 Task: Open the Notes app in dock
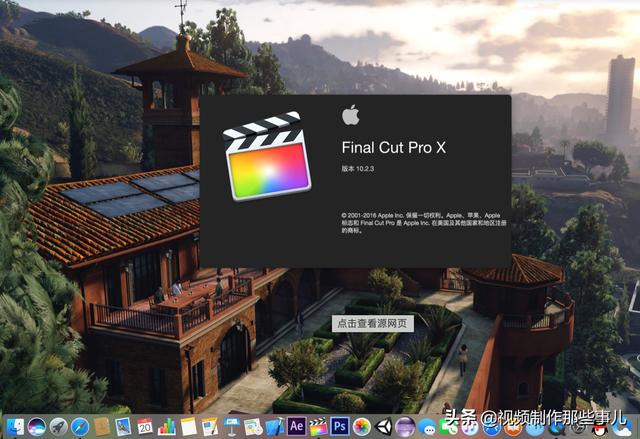coord(188,427)
